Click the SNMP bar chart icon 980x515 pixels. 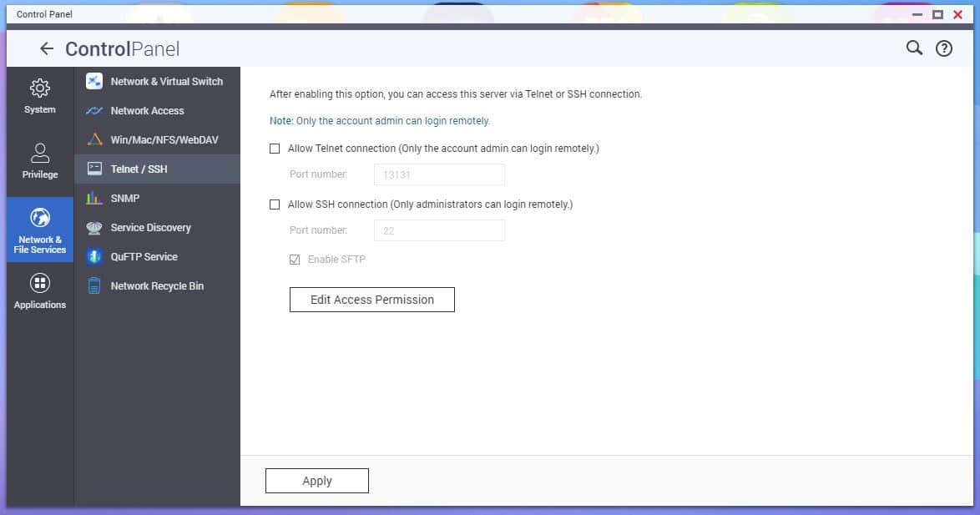pos(94,198)
